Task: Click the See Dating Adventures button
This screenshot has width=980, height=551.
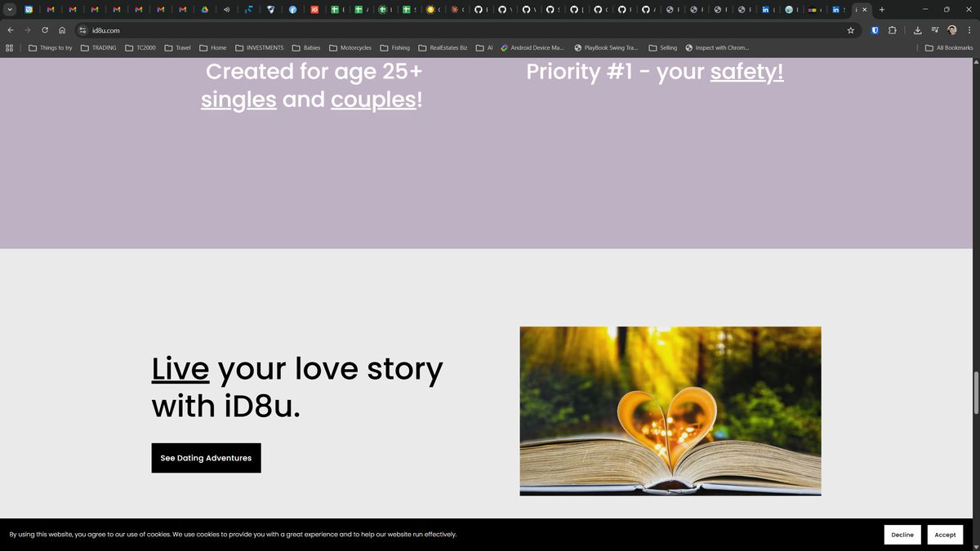Action: point(206,458)
